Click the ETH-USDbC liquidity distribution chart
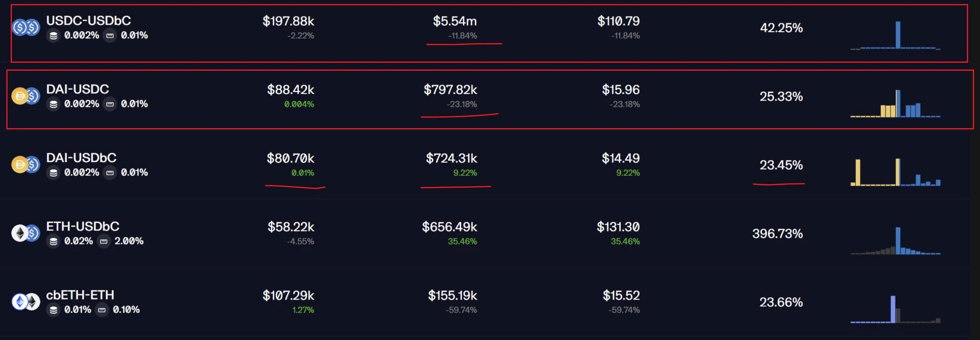The width and height of the screenshot is (980, 340). (x=895, y=241)
